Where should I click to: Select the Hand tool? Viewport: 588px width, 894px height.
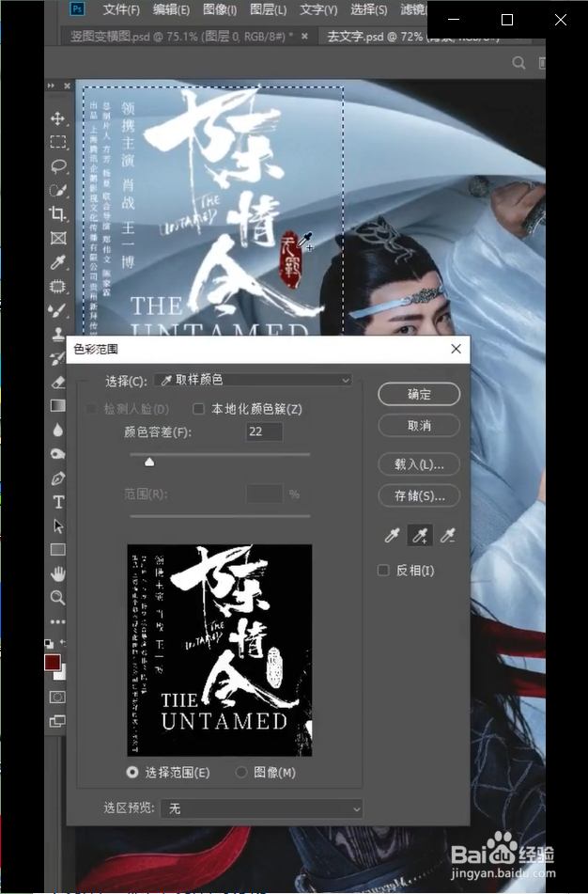57,573
